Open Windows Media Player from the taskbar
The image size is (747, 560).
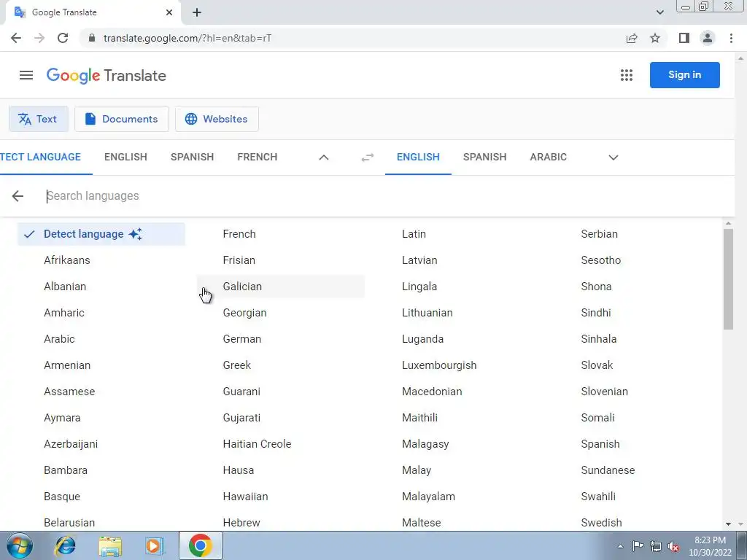pyautogui.click(x=154, y=545)
